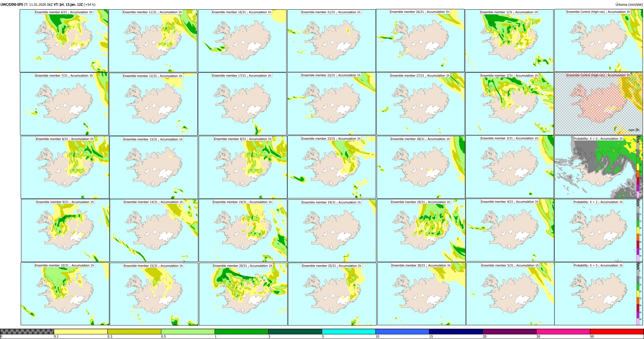
Task: Click the unhatched Ensemble Control (High-res) title
Action: (x=598, y=12)
